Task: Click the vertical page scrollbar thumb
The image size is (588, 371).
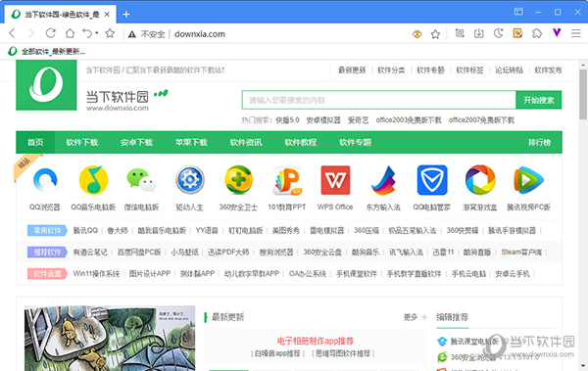Action: click(583, 94)
